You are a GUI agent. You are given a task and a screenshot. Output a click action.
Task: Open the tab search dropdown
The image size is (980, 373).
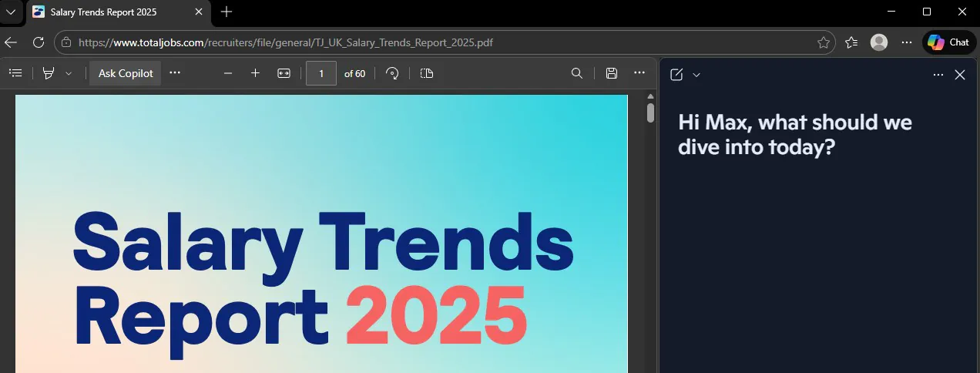click(11, 12)
